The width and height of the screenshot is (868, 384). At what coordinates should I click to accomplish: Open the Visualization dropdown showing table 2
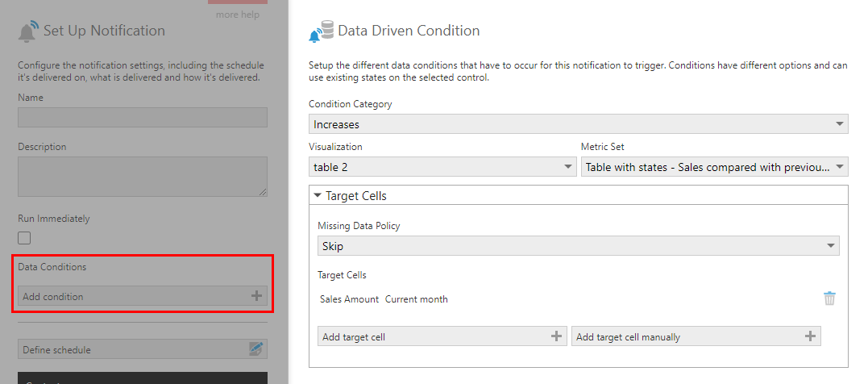(x=442, y=167)
